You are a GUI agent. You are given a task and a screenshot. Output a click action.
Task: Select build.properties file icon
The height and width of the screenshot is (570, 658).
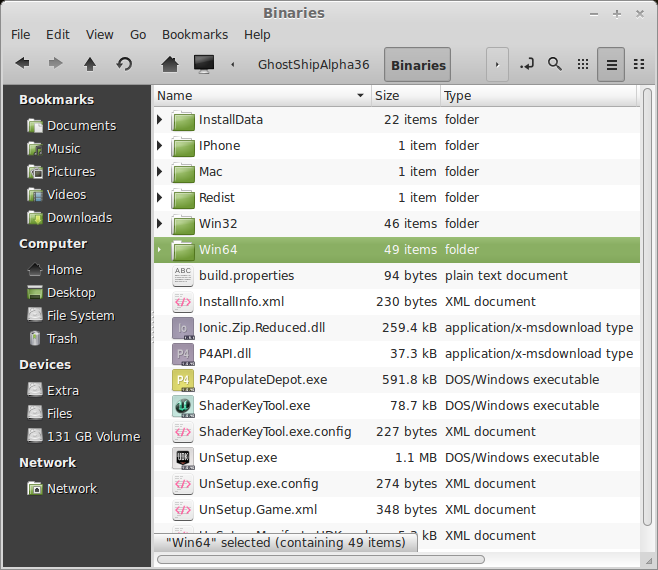tap(183, 276)
